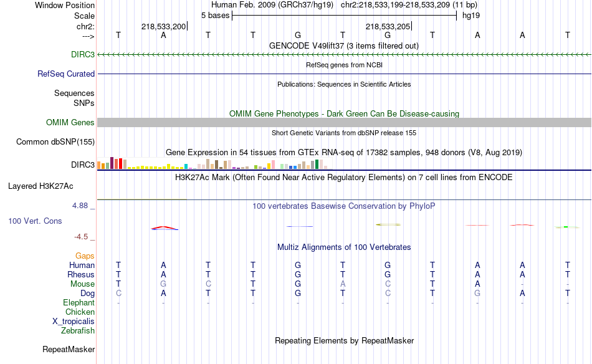Click the Dog species row label
The image size is (592, 364).
(x=87, y=294)
